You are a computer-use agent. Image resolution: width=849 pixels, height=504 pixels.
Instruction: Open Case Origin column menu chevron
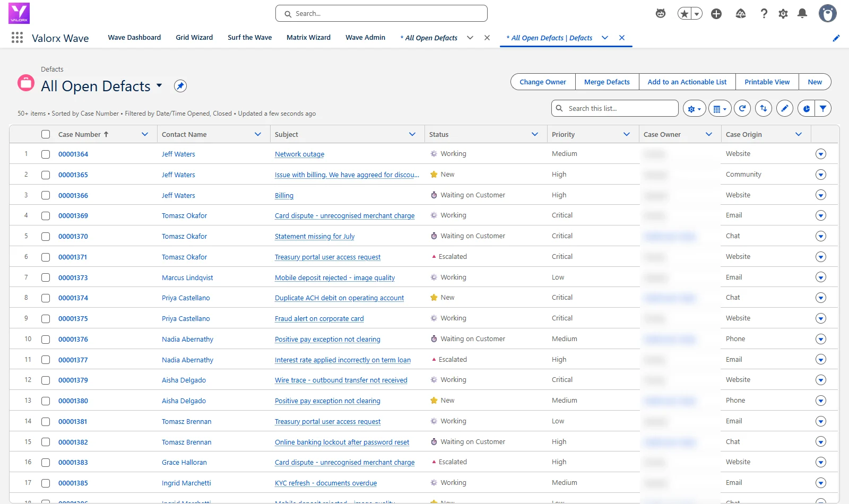pyautogui.click(x=799, y=134)
